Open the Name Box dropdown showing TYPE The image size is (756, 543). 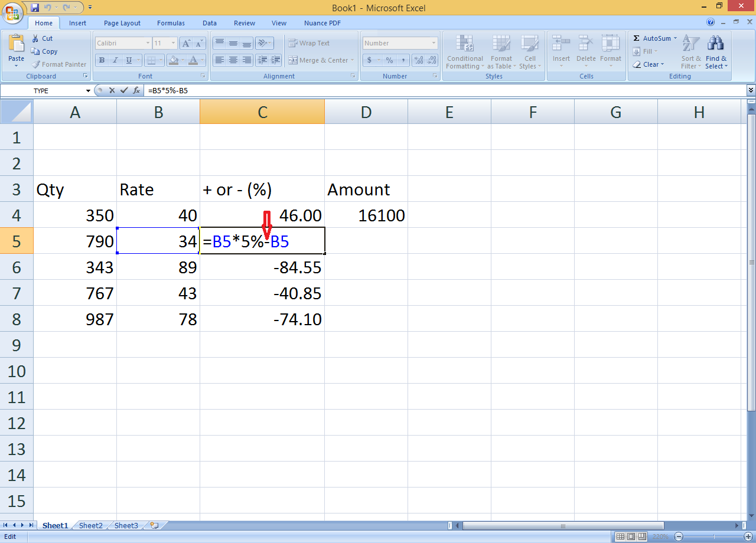click(x=89, y=90)
